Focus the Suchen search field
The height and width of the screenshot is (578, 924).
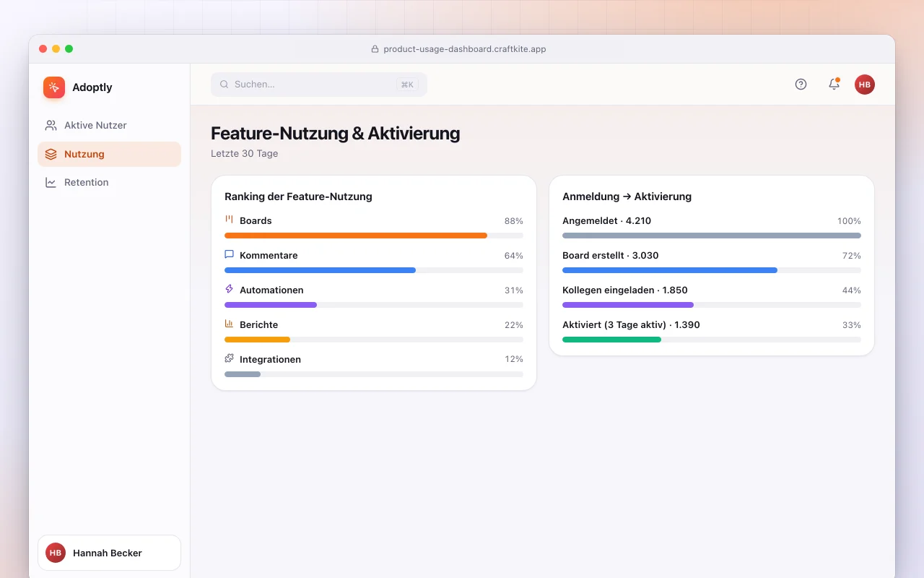click(319, 85)
